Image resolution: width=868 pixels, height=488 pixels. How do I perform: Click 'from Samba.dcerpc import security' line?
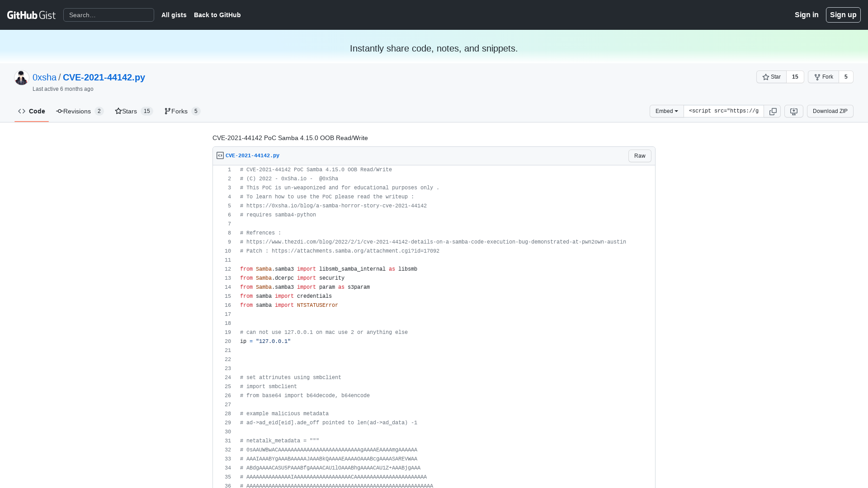tap(292, 278)
